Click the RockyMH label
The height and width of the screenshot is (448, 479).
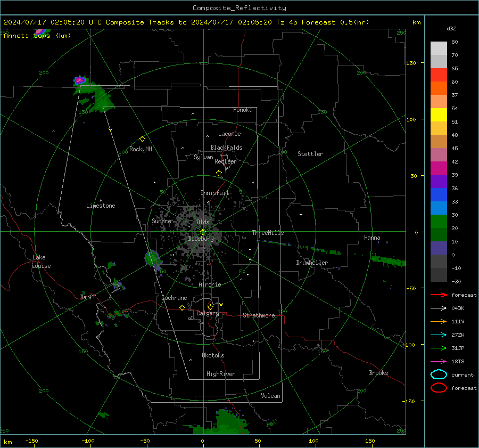(x=141, y=149)
